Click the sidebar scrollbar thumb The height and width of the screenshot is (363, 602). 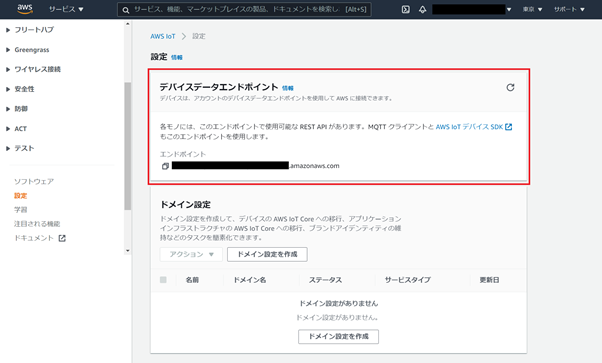click(127, 146)
